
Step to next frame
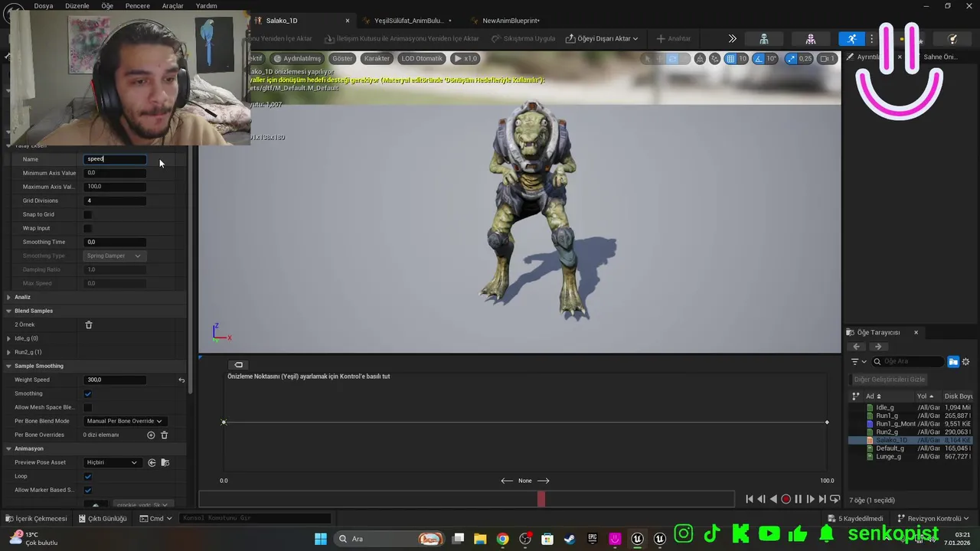[811, 499]
